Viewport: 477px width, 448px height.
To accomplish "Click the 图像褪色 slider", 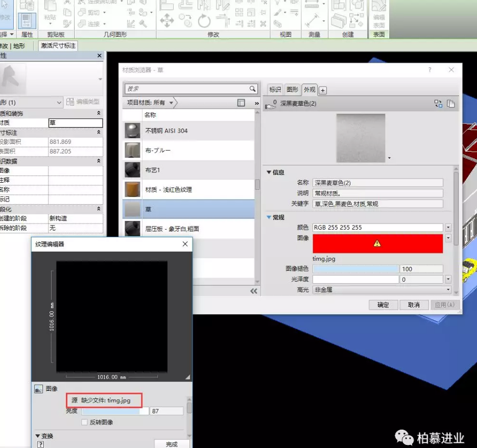I will [x=355, y=269].
